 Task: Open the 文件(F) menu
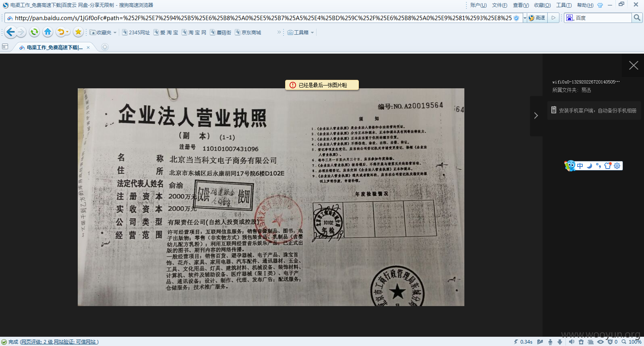[499, 5]
